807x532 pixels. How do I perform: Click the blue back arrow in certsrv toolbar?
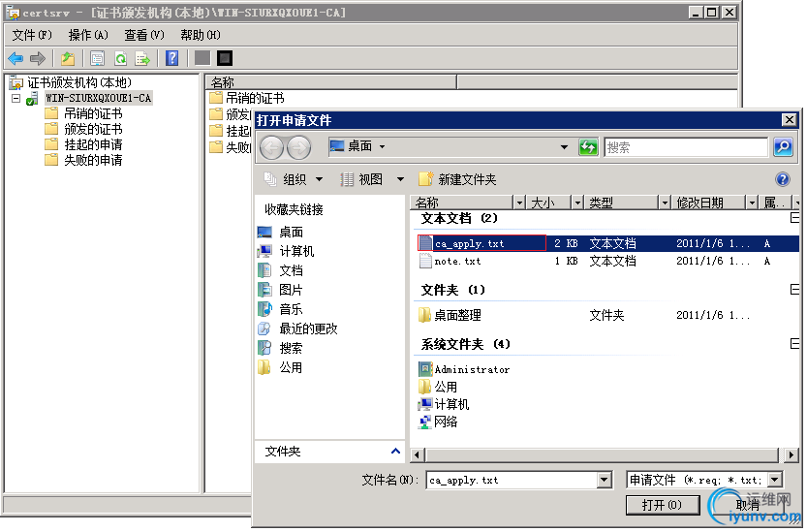[x=16, y=59]
